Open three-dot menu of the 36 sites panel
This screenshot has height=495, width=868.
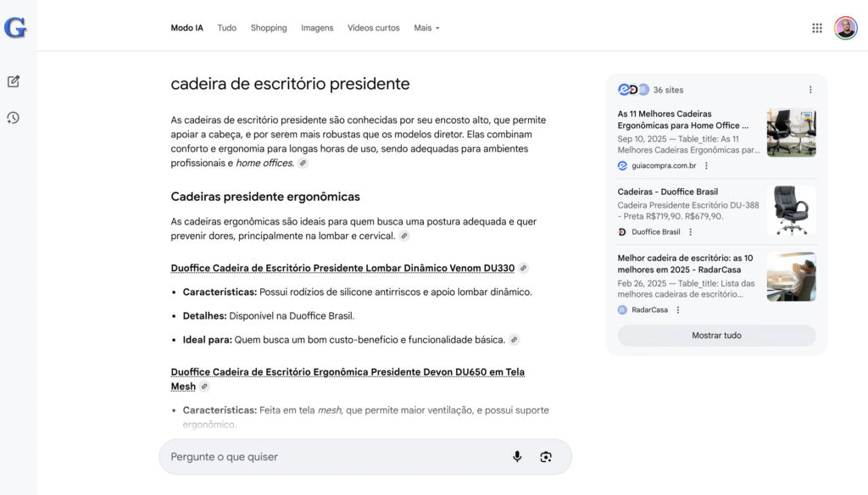[x=810, y=90]
